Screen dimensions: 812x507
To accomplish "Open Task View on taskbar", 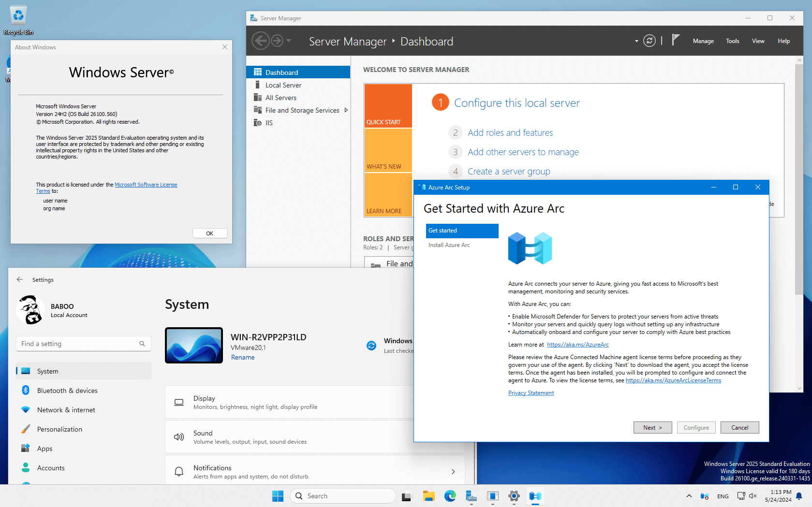I will [406, 496].
